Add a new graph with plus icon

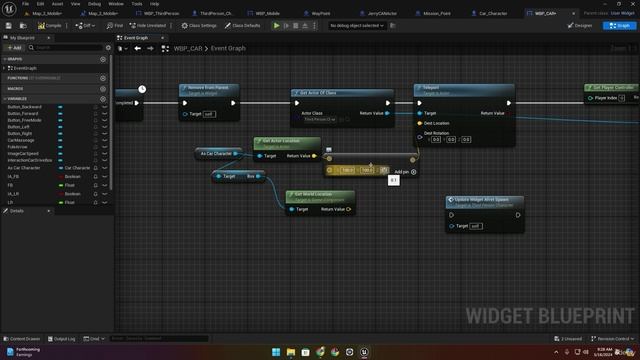[x=103, y=59]
